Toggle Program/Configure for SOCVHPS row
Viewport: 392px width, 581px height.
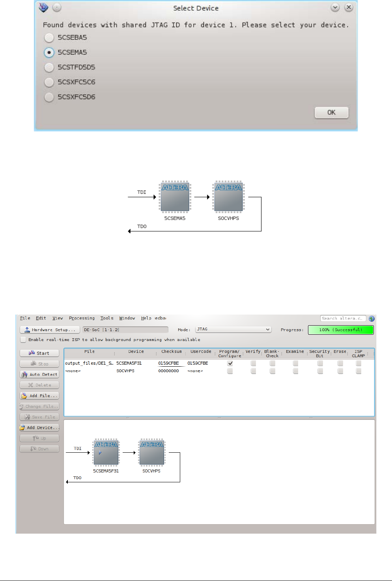[x=230, y=371]
